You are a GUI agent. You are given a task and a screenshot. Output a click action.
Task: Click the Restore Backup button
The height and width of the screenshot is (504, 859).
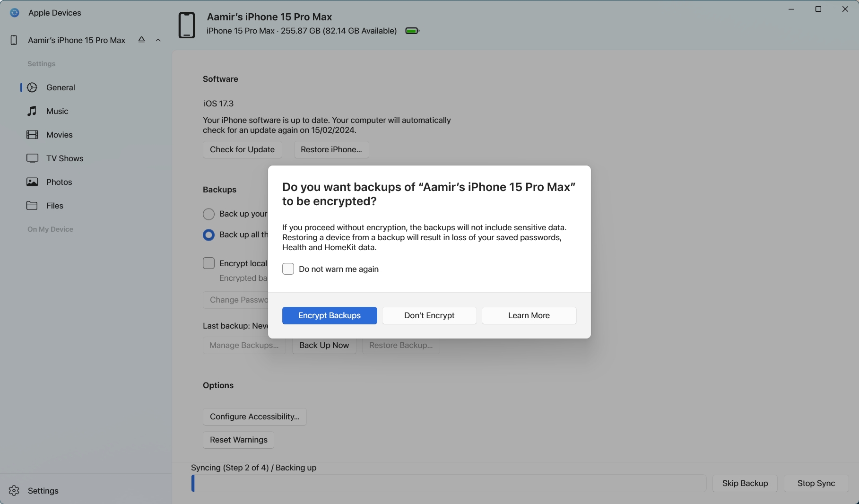pos(401,346)
